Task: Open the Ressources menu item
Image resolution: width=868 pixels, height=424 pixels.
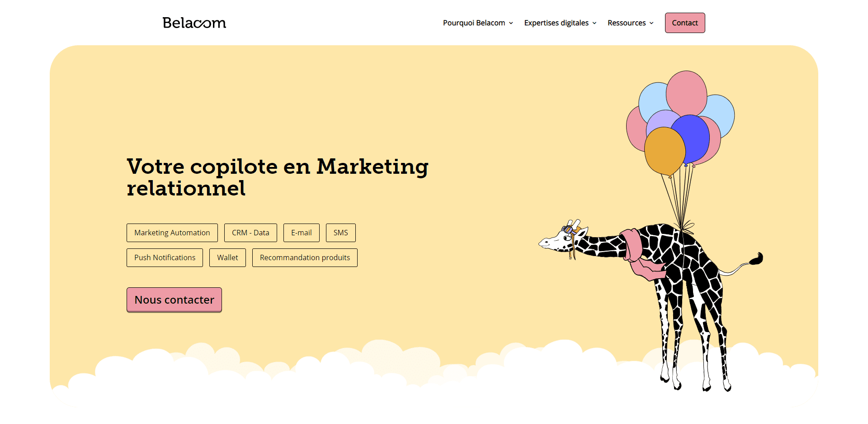Action: pyautogui.click(x=630, y=23)
